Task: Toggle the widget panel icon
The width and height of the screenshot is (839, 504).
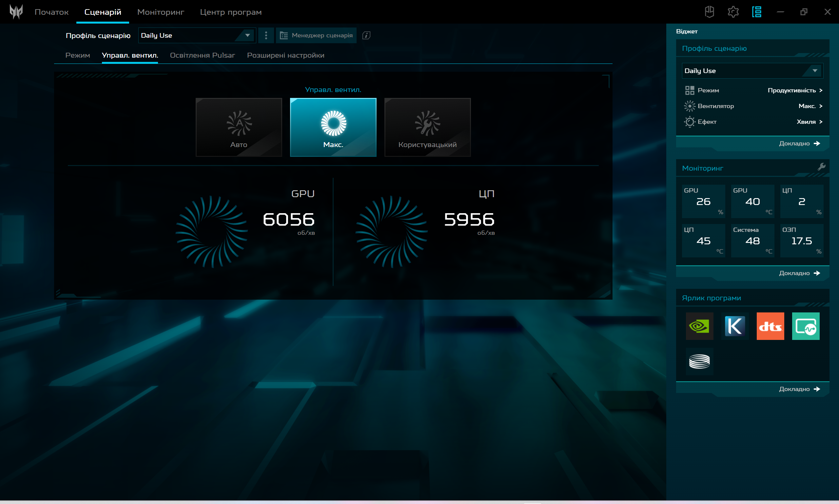Action: [x=756, y=12]
